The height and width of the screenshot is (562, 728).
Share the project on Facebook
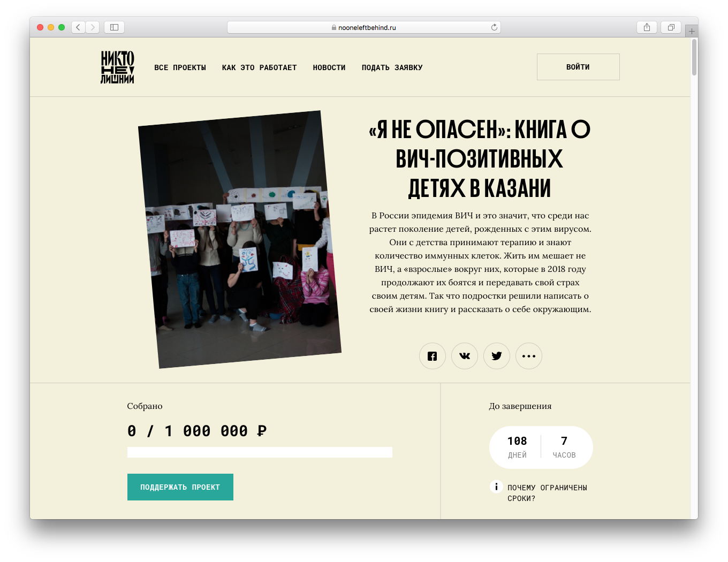click(x=433, y=356)
